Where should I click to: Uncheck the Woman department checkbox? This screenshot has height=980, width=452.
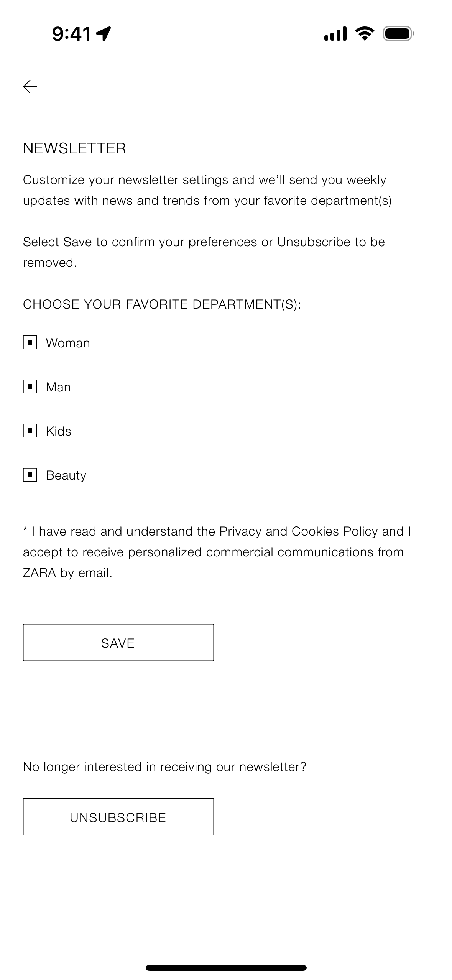(31, 342)
